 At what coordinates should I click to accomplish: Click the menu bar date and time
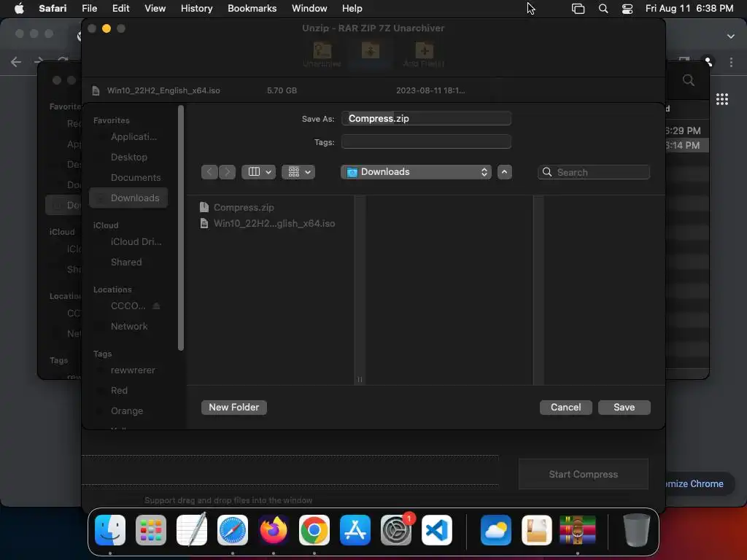pos(689,9)
